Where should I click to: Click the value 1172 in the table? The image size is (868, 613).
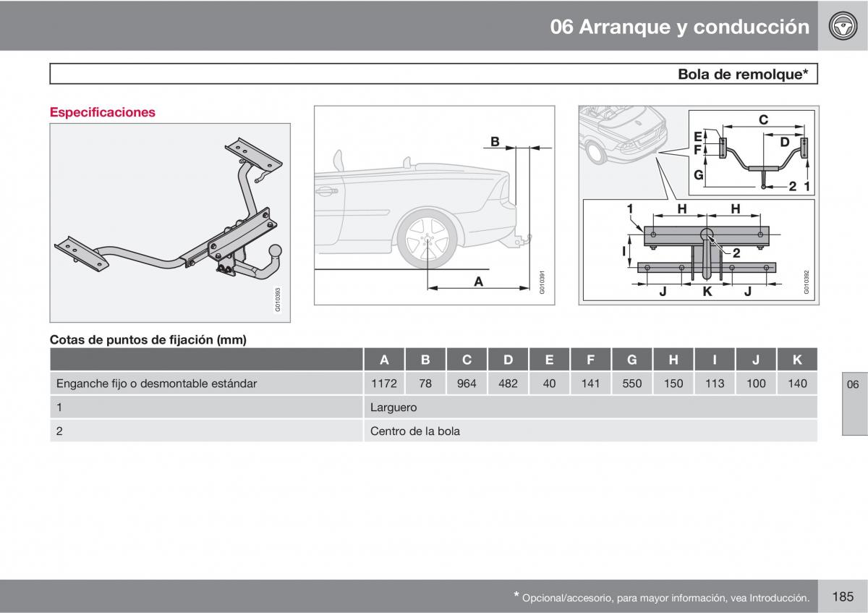384,384
